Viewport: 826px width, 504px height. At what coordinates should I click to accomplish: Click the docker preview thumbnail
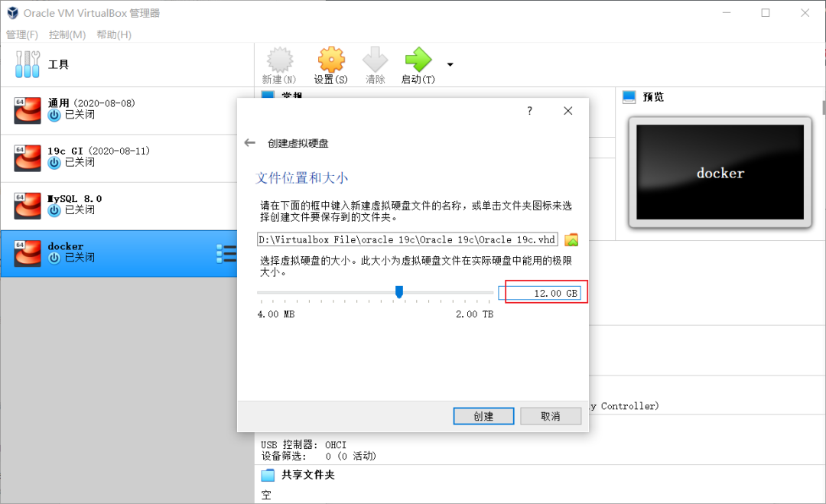pyautogui.click(x=720, y=172)
